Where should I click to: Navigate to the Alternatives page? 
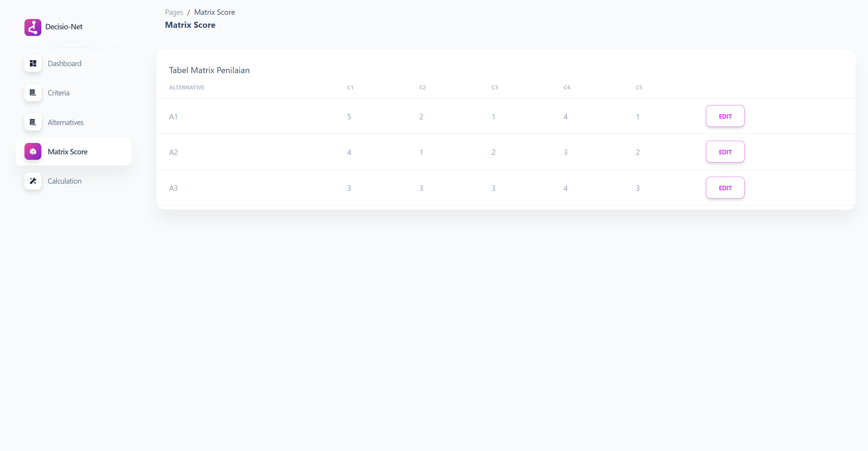point(66,122)
